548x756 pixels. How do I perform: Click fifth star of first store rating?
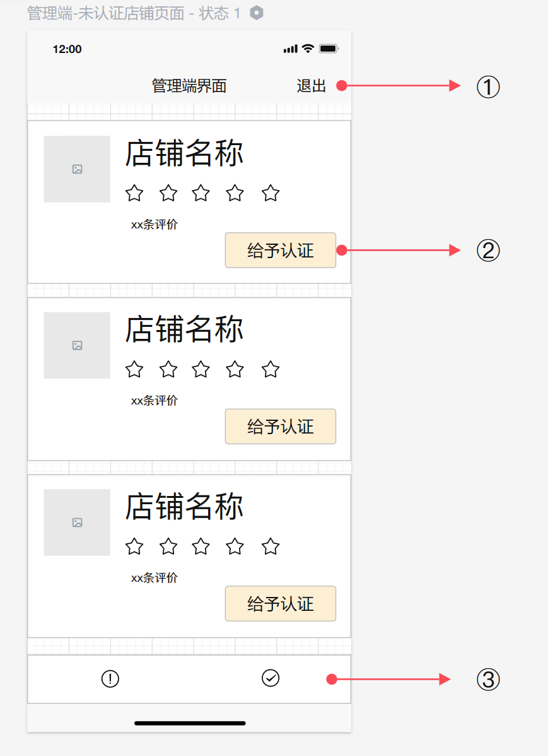pos(271,193)
